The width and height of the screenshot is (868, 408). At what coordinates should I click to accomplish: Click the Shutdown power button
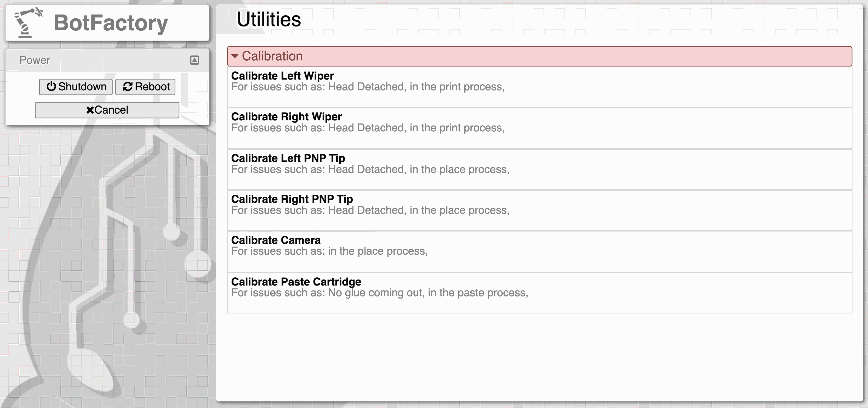[76, 87]
